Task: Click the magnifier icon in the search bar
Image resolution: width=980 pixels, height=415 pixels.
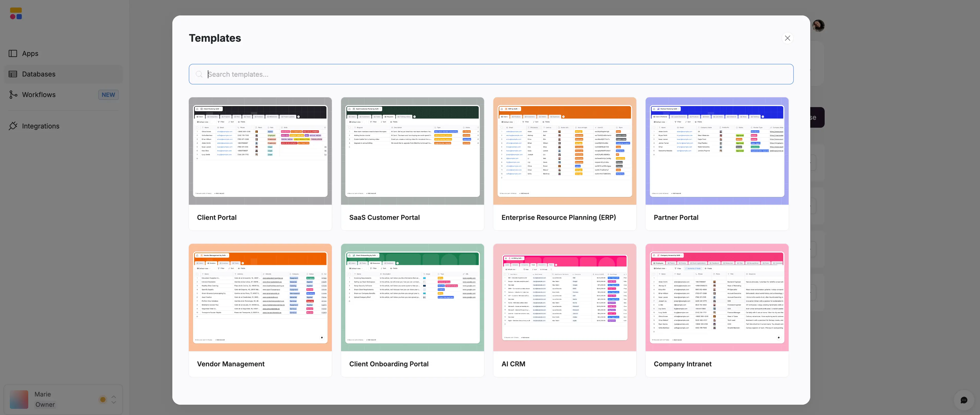Action: click(x=199, y=74)
